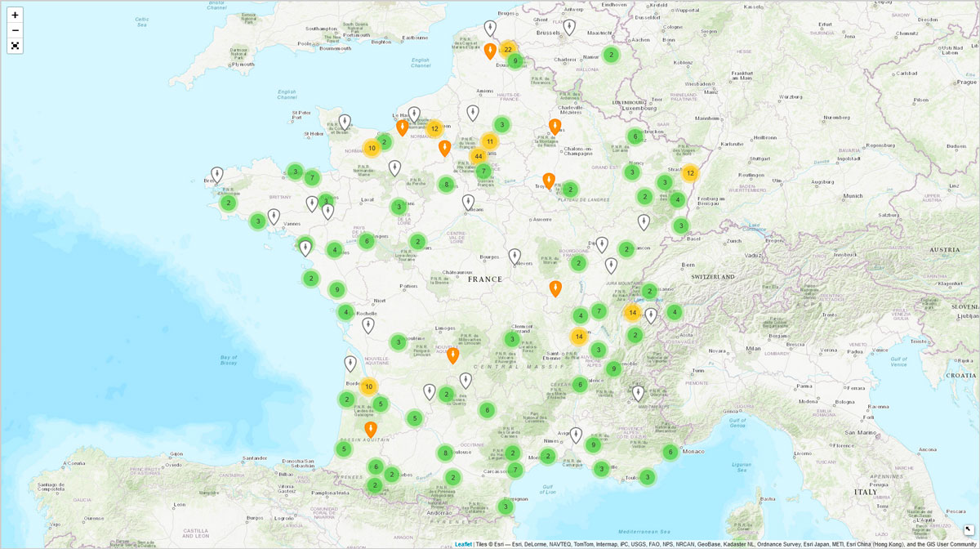Expand the 12 cluster near Strasbourg

coord(690,173)
